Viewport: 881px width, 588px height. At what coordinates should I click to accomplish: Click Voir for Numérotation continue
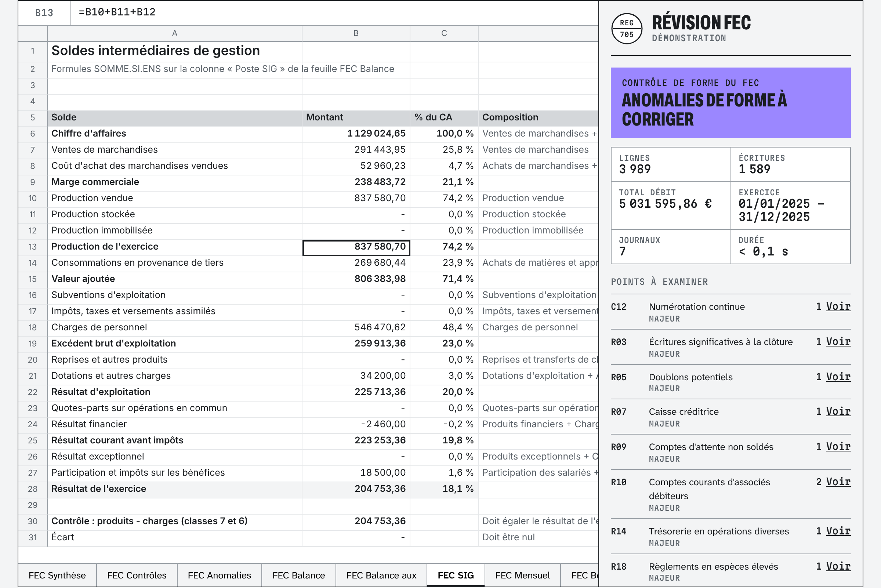point(838,306)
